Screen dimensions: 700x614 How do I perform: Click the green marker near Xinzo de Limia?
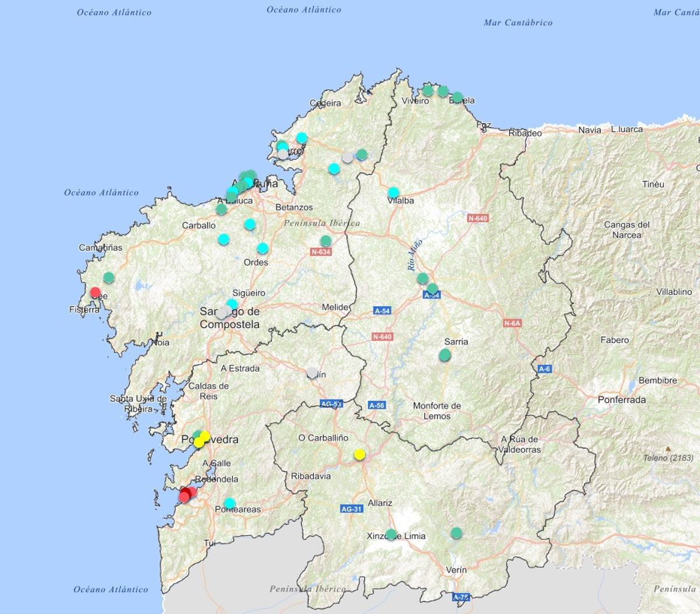391,532
